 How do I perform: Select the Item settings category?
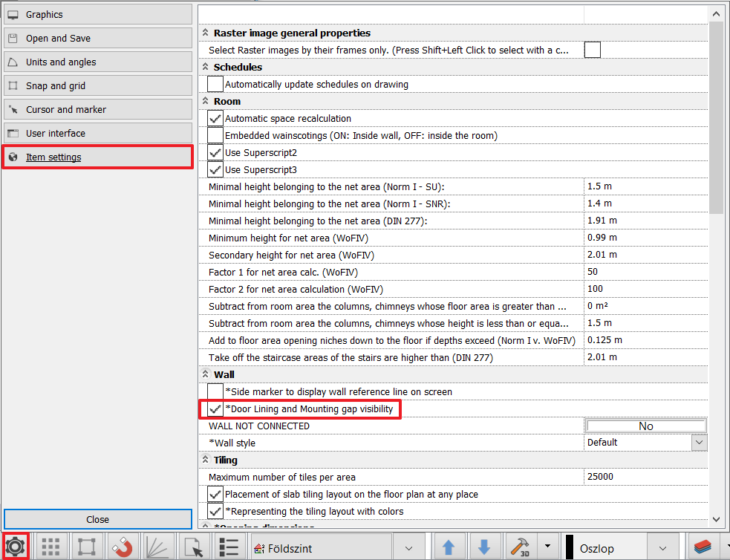point(97,157)
